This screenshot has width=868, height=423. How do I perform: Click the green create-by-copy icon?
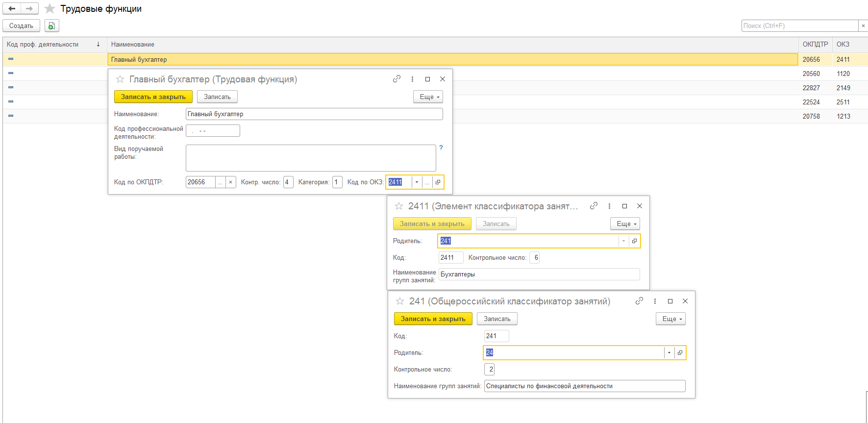tap(51, 26)
